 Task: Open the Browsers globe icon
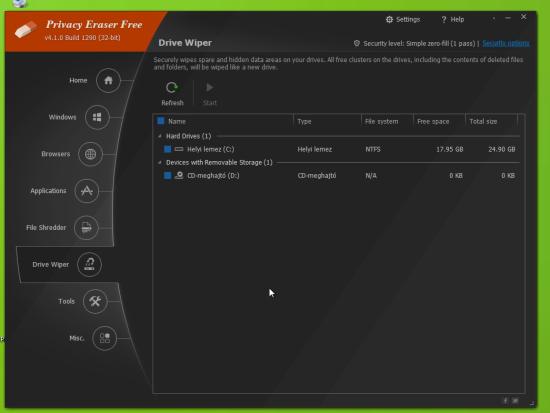click(x=90, y=154)
